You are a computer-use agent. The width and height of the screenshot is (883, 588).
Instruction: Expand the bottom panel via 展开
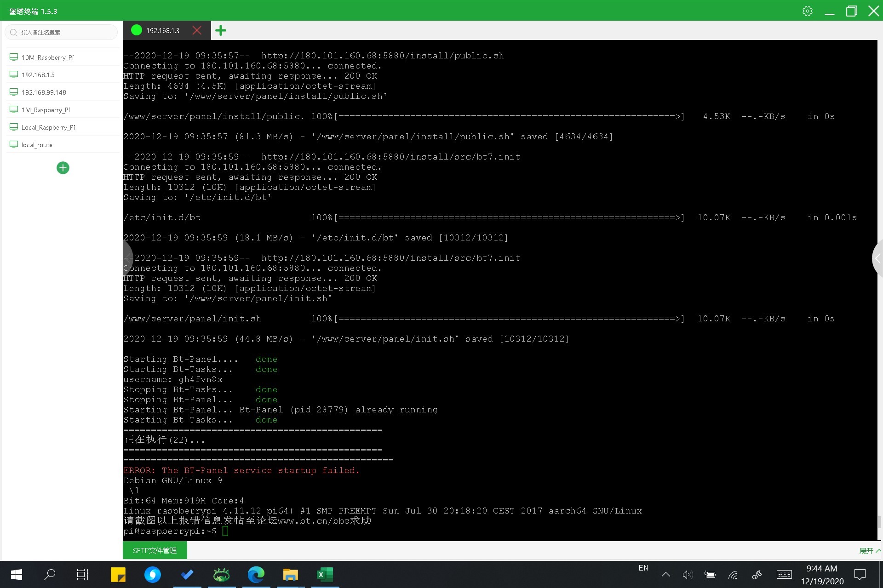(870, 551)
